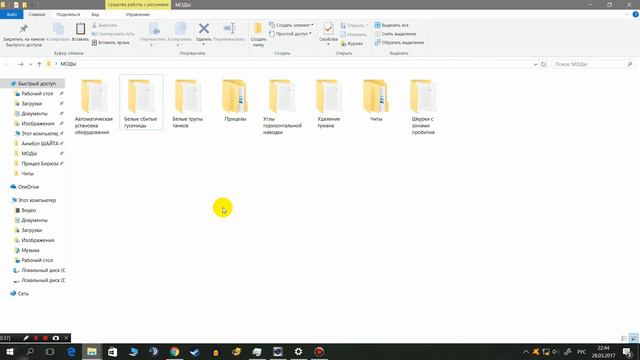This screenshot has height=360, width=640.
Task: Select the Белые сбитые гусеницы folder
Action: (141, 102)
